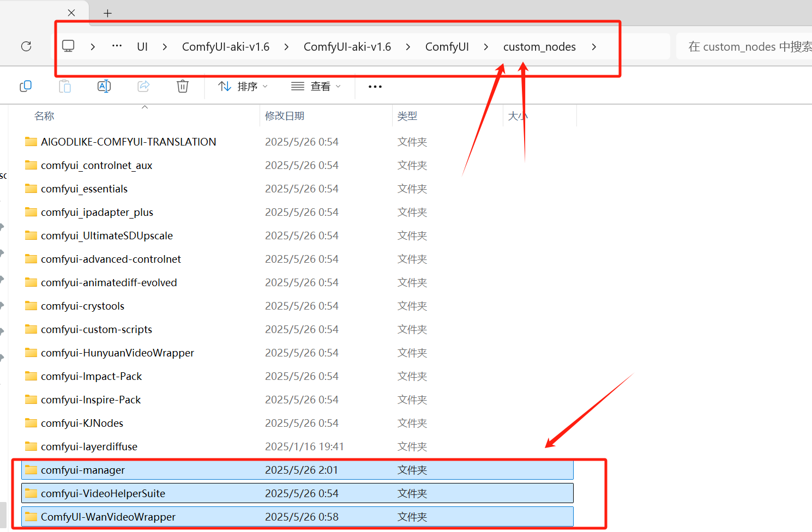Select comfyui_UltimateSDUpscale folder

(x=107, y=235)
